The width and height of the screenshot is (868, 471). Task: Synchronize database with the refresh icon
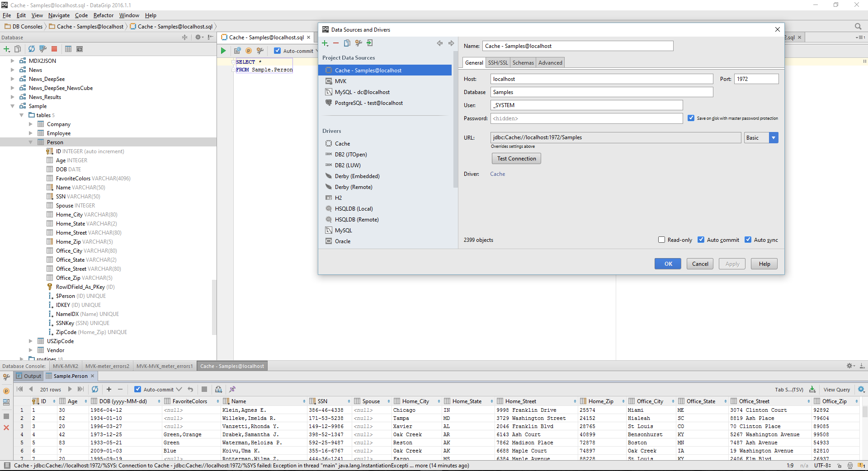(31, 49)
